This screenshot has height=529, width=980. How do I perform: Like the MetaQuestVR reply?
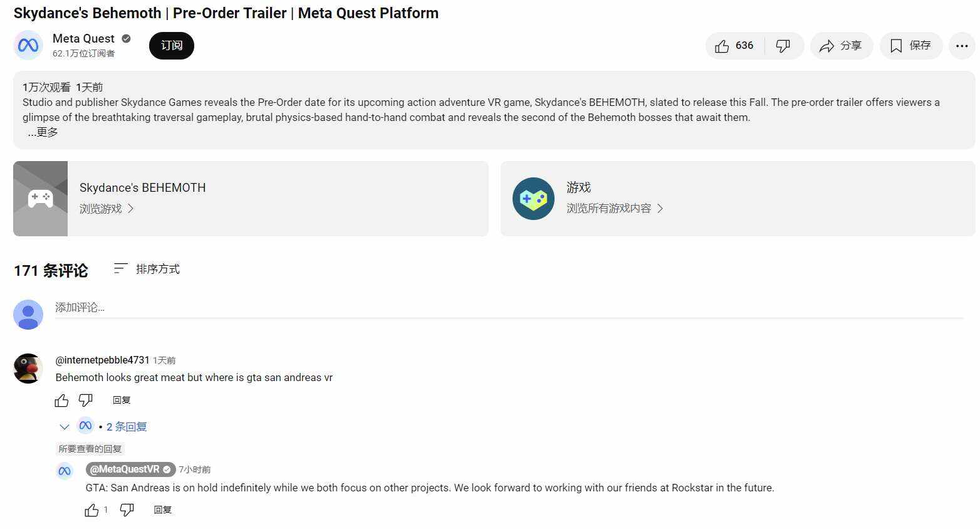click(x=91, y=510)
